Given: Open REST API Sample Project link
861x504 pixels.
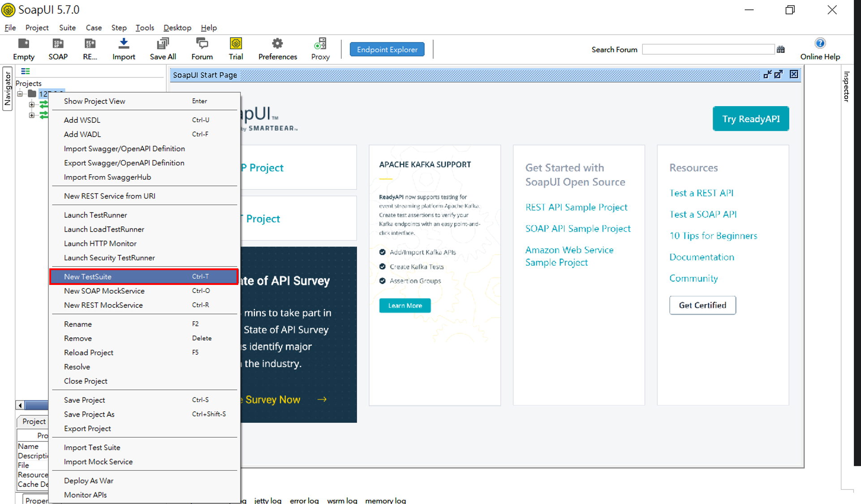Looking at the screenshot, I should click(576, 207).
